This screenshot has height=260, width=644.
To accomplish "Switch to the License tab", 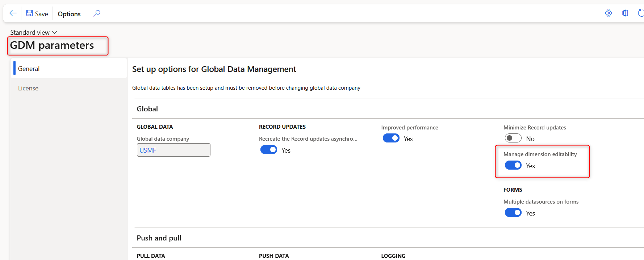I will pyautogui.click(x=28, y=88).
